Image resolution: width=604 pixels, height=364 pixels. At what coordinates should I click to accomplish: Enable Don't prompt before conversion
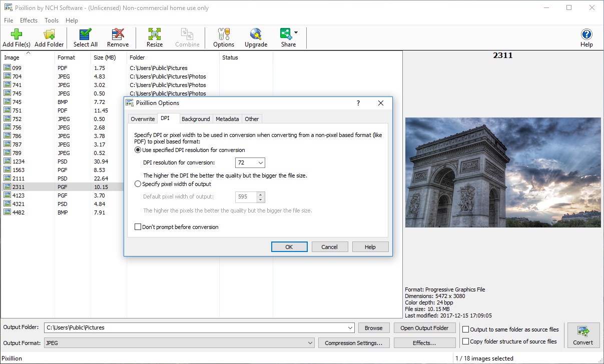point(138,226)
